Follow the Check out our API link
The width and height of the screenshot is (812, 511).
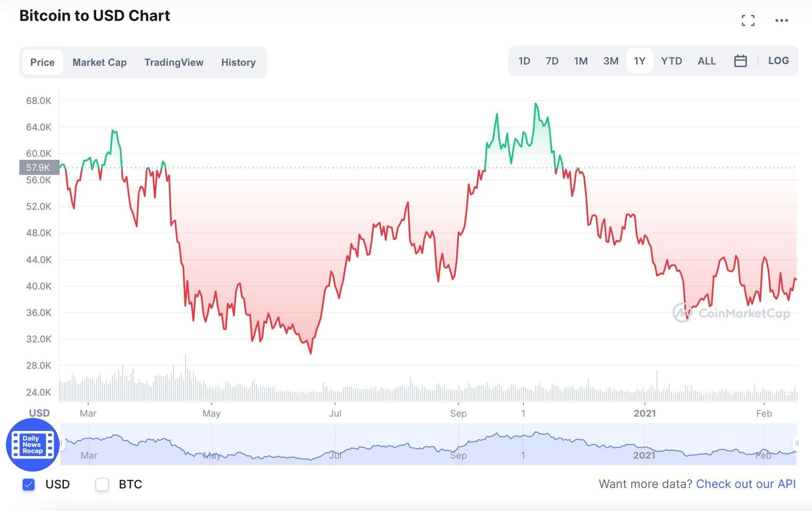pyautogui.click(x=745, y=484)
